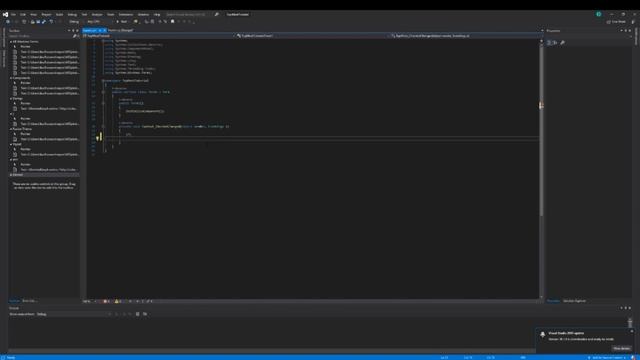The height and width of the screenshot is (360, 640).
Task: Click the Live Share button
Action: coord(616,22)
